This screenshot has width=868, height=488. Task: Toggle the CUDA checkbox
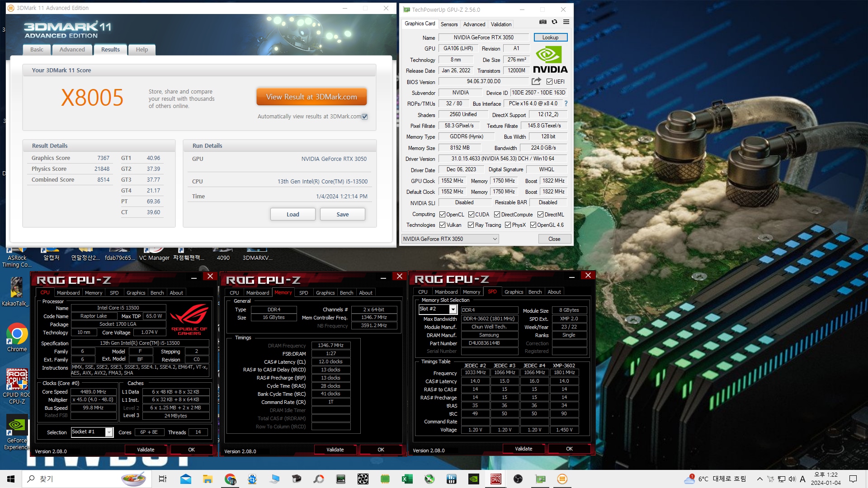coord(471,215)
